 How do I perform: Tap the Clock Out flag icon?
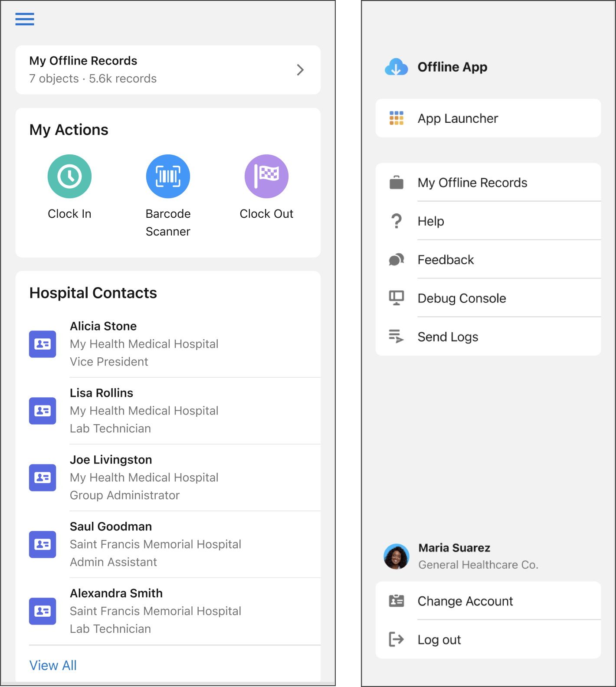point(266,177)
